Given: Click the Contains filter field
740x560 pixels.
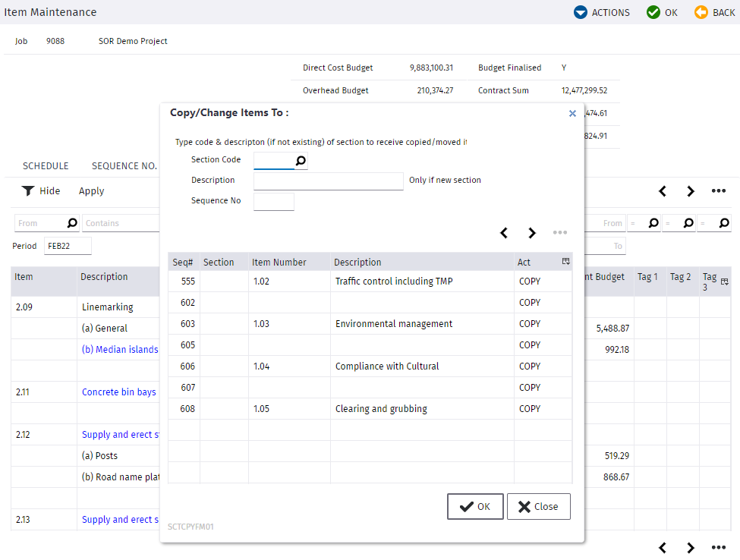Looking at the screenshot, I should tap(121, 223).
